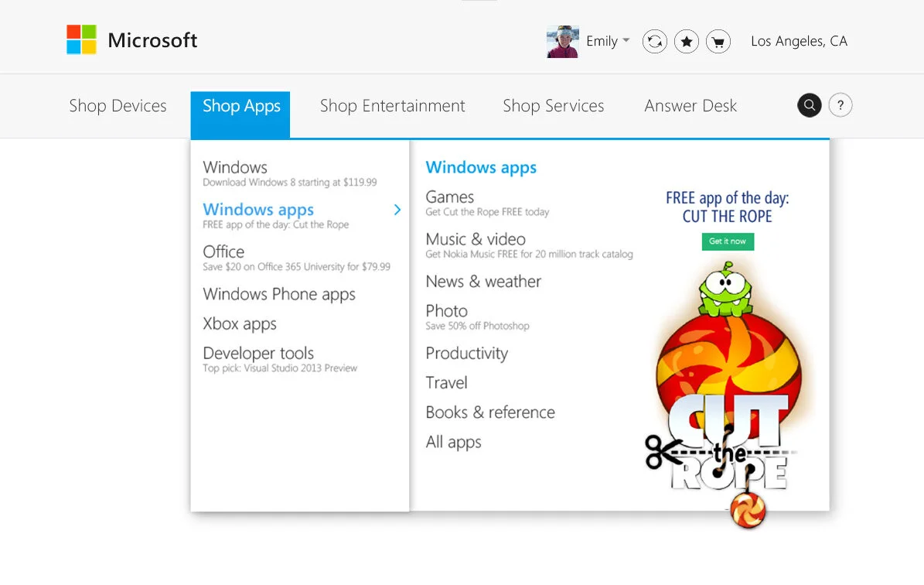Open Windows Phone apps entry

click(279, 294)
